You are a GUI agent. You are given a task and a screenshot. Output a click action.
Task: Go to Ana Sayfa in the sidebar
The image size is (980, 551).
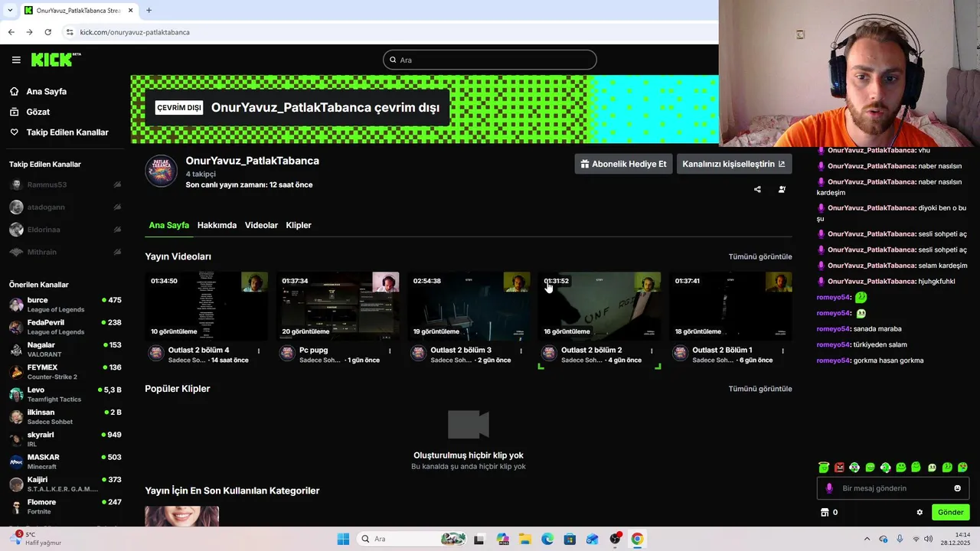pyautogui.click(x=47, y=91)
